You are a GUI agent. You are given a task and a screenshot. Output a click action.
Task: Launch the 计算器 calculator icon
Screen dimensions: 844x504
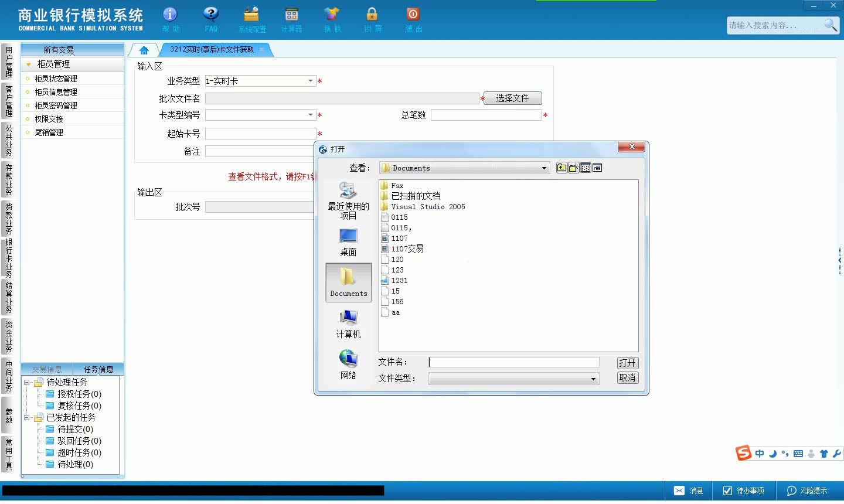click(x=291, y=19)
